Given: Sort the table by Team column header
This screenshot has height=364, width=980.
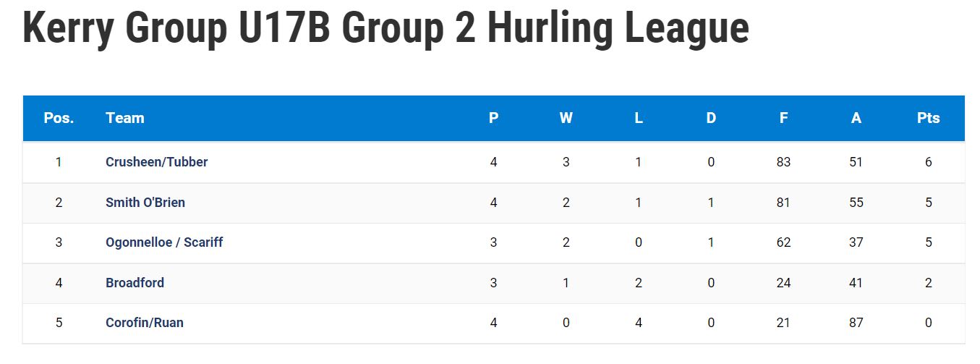Looking at the screenshot, I should (125, 118).
